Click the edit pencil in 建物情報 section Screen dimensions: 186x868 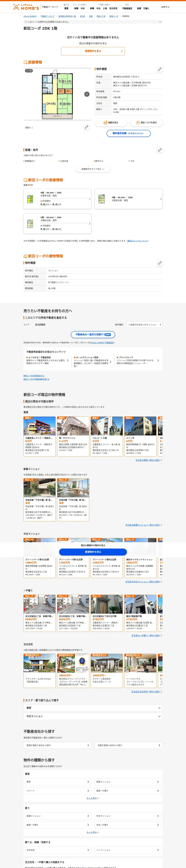(x=160, y=263)
